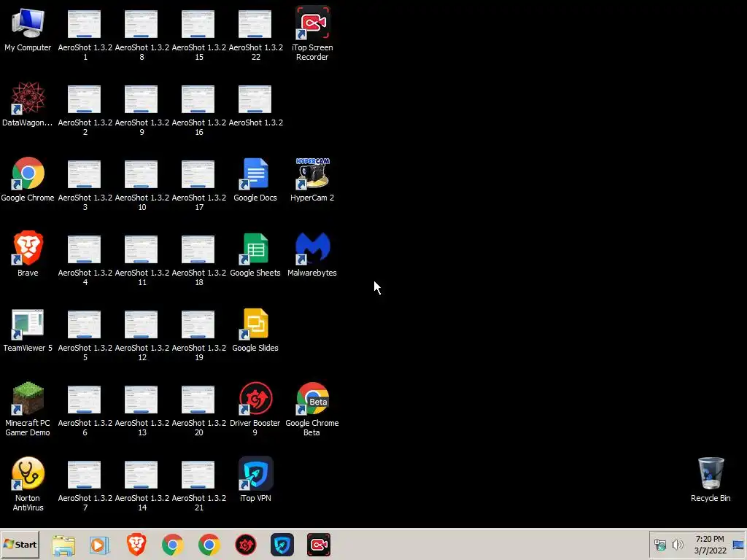Viewport: 747px width, 560px height.
Task: Click the Start button
Action: point(20,544)
